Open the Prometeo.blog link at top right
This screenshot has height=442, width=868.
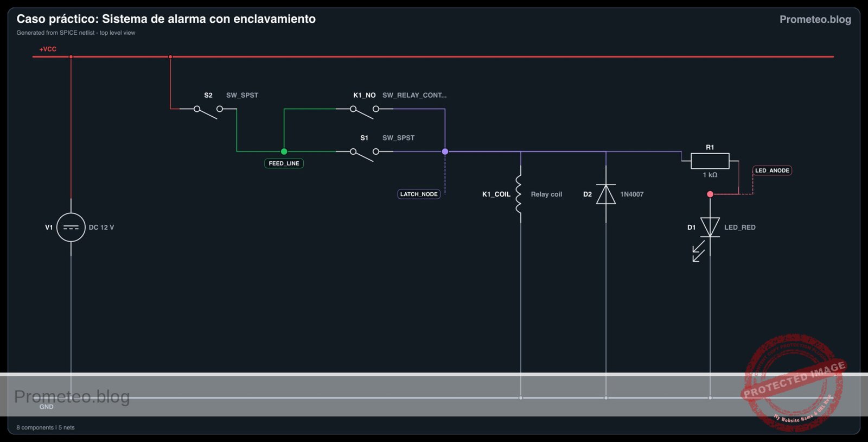pos(815,20)
